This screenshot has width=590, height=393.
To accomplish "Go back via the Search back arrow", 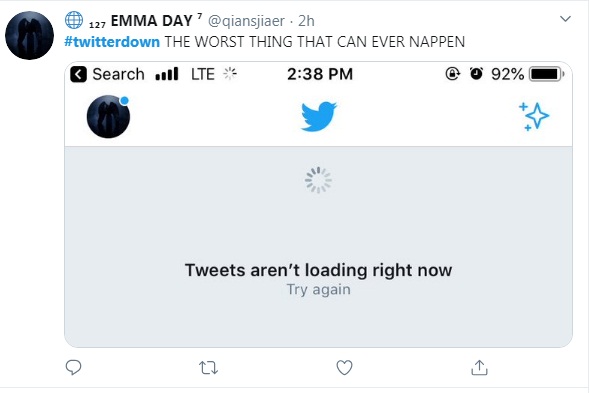I will 78,74.
